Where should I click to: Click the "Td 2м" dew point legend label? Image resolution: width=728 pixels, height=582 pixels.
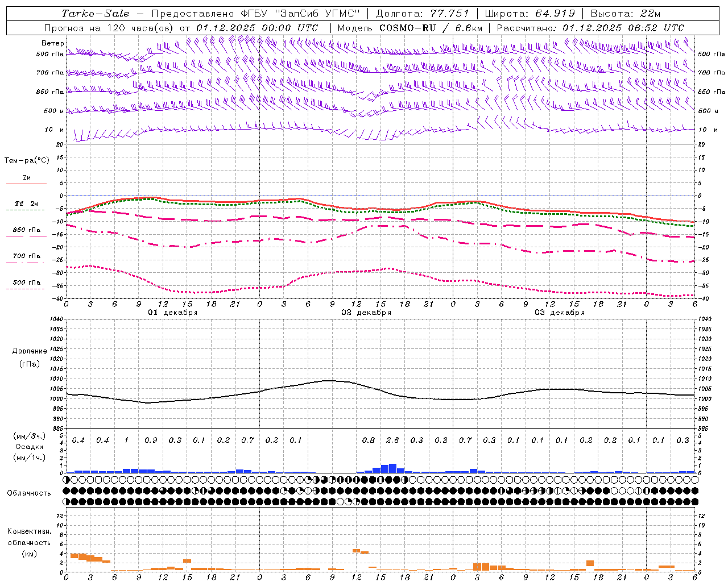pos(27,203)
